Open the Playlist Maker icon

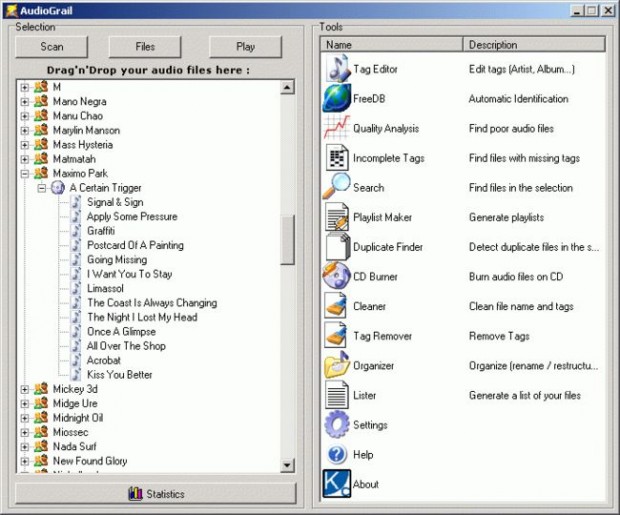coord(337,217)
